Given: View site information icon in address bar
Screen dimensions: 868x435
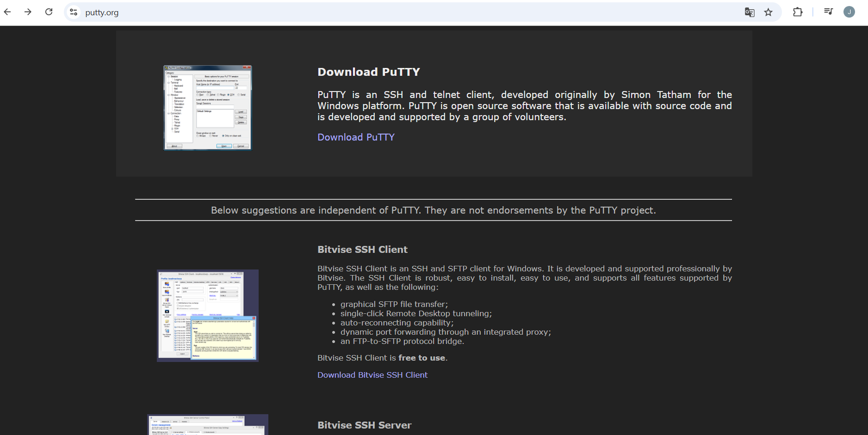Looking at the screenshot, I should (x=74, y=12).
